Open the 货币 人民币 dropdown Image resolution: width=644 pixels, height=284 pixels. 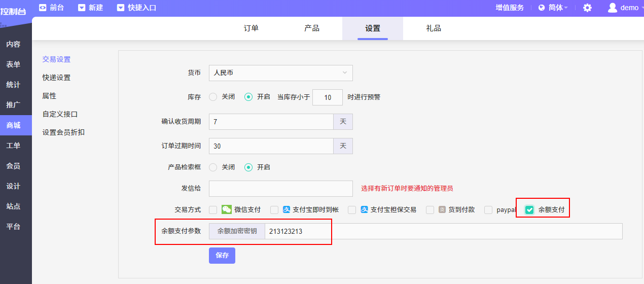(x=280, y=73)
